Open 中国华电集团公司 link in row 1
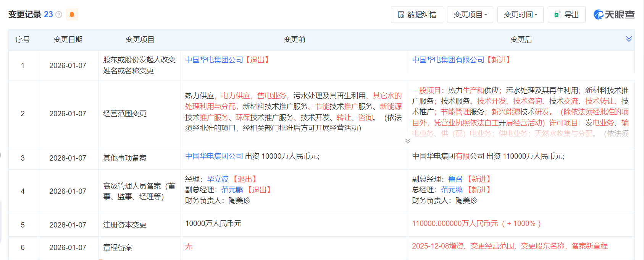 (x=214, y=60)
